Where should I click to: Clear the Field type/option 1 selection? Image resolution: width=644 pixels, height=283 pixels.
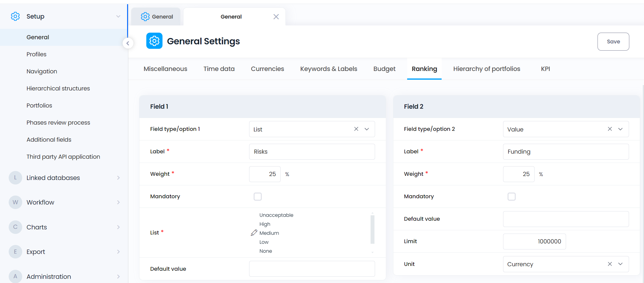(356, 129)
